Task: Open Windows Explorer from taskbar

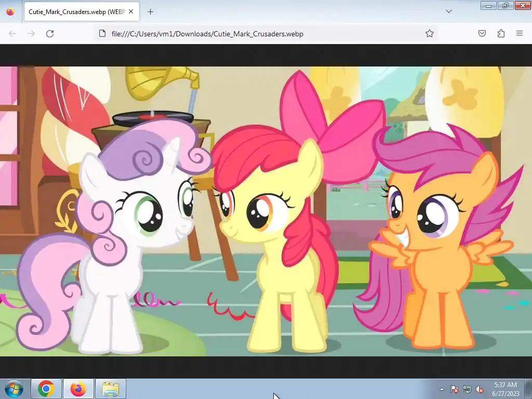Action: [x=111, y=389]
